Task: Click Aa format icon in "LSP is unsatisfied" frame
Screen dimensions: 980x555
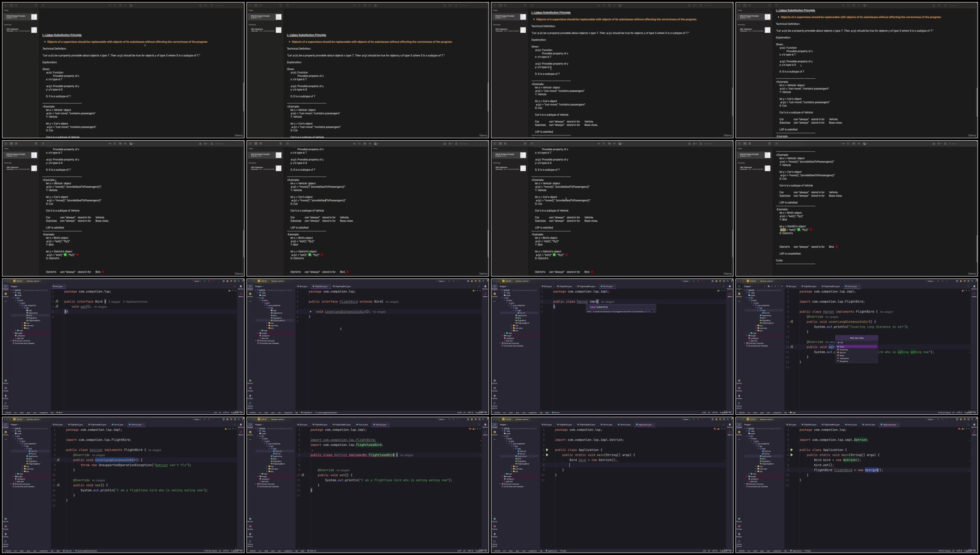Action: click(843, 143)
